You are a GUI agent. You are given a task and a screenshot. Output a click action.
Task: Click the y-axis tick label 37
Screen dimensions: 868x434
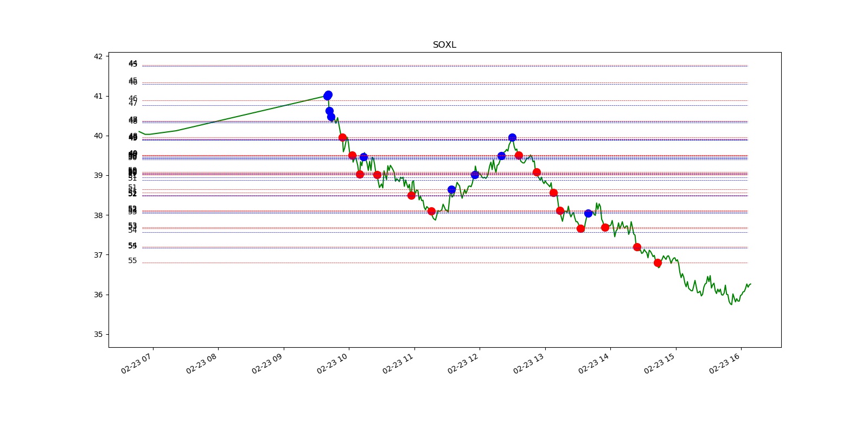(98, 255)
